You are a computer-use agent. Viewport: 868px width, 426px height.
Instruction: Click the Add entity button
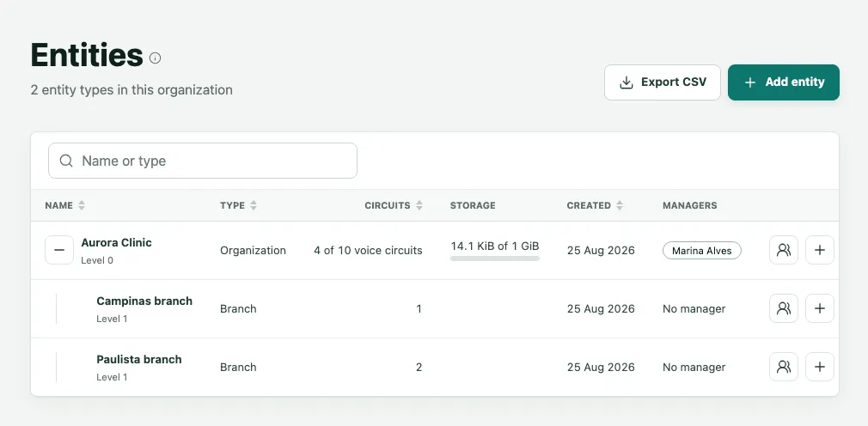[783, 82]
